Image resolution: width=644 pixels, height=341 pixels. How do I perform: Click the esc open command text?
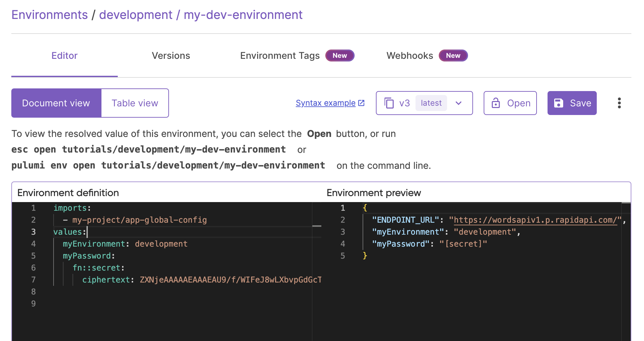pyautogui.click(x=149, y=150)
